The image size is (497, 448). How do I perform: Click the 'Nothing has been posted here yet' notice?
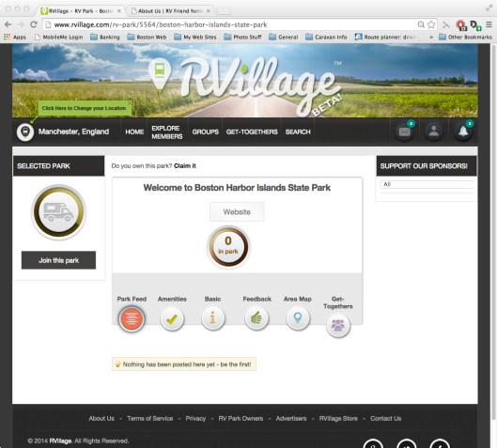click(184, 364)
